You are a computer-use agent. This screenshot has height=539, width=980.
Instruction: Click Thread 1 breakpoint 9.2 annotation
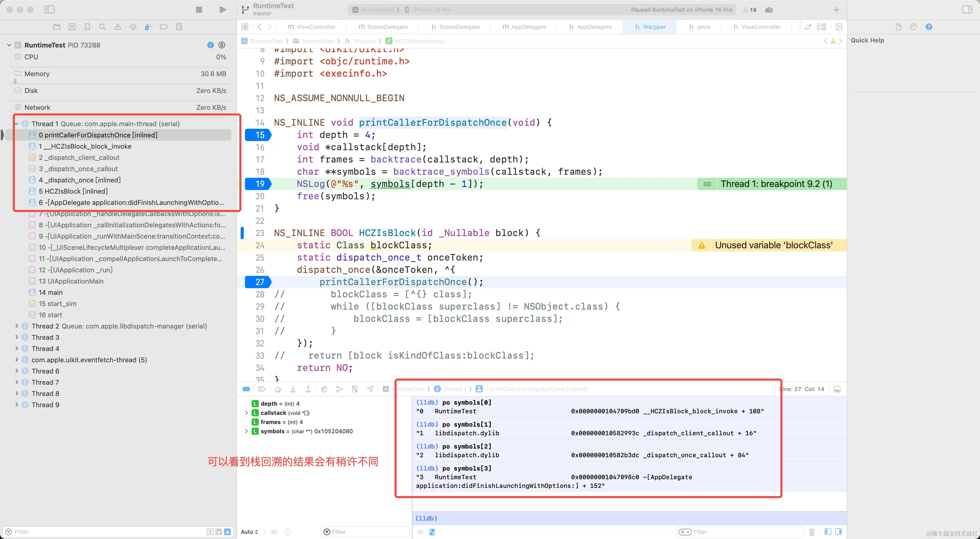point(772,184)
